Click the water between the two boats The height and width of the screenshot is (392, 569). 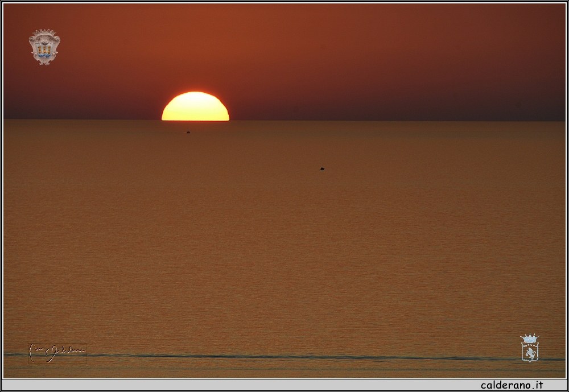point(255,150)
